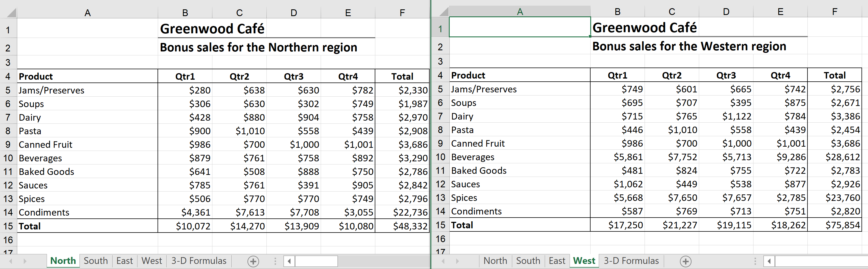The image size is (868, 269).
Task: Click horizontal scrollbar thumb in left window
Action: tap(316, 261)
